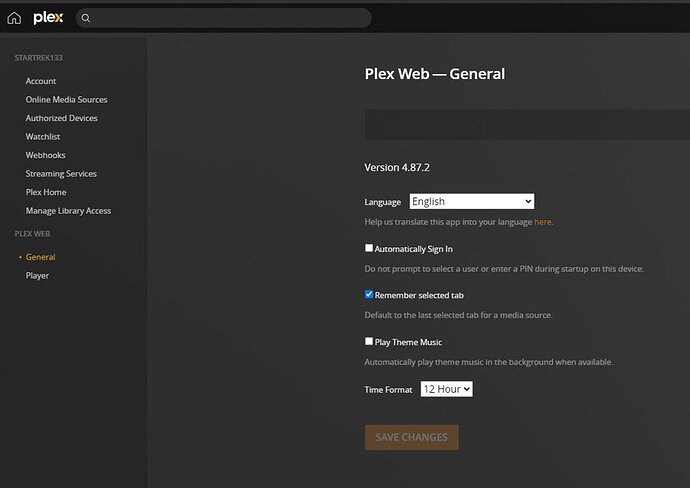Open the Time Format dropdown
The width and height of the screenshot is (690, 488).
click(446, 388)
